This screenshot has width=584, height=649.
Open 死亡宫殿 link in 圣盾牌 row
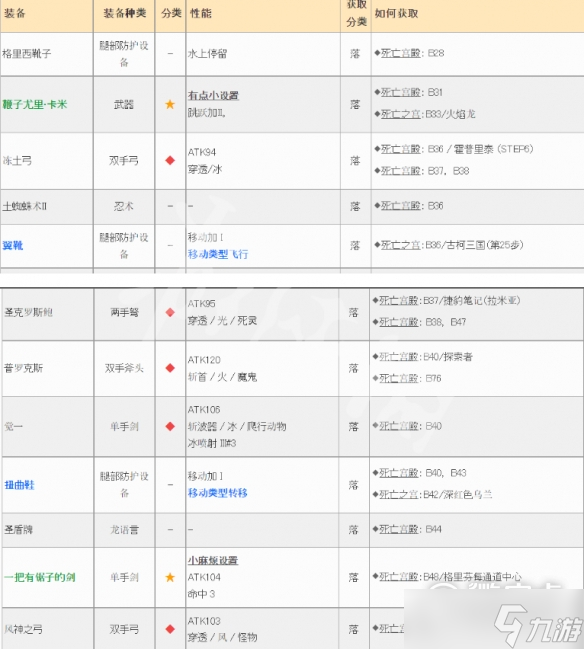399,529
